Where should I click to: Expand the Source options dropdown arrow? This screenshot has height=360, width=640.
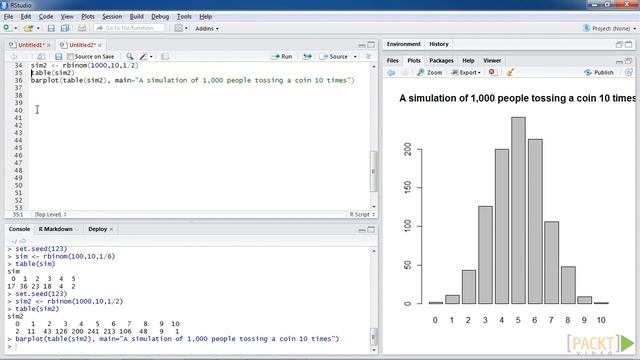355,57
